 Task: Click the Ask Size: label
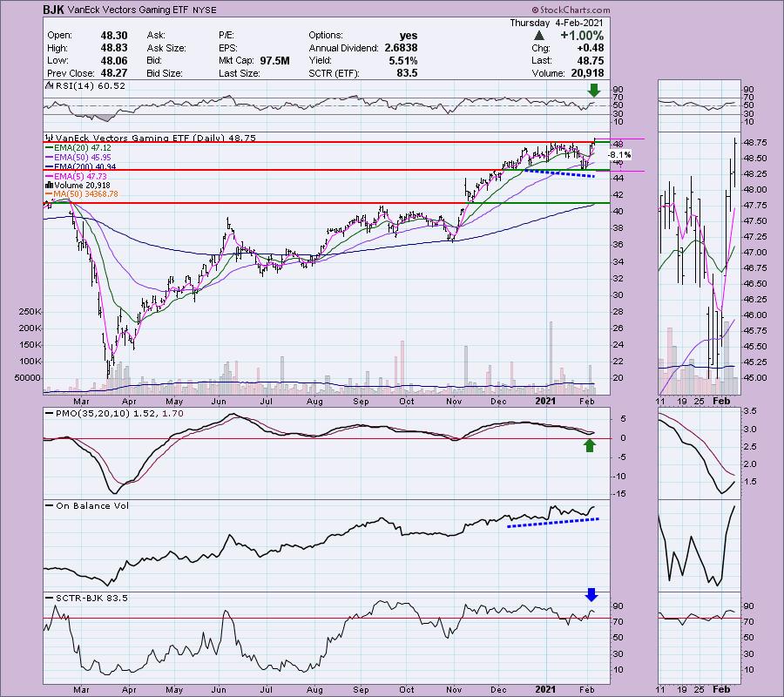(166, 48)
